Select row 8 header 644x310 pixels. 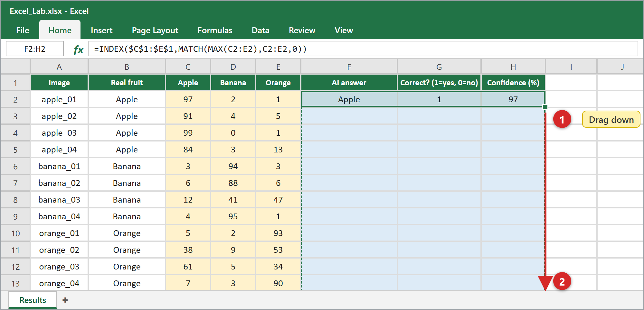click(x=15, y=200)
